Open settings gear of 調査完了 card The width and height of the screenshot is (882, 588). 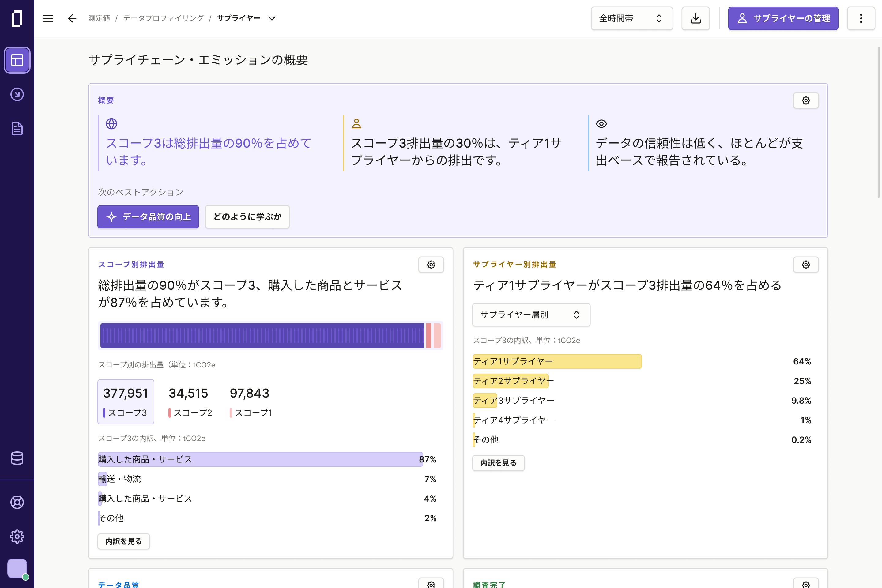[806, 583]
